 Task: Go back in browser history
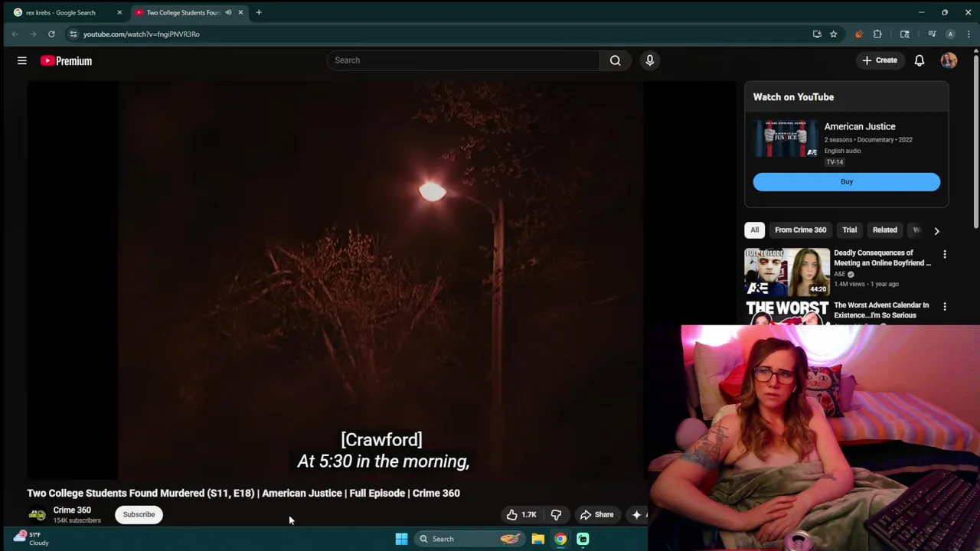(15, 34)
